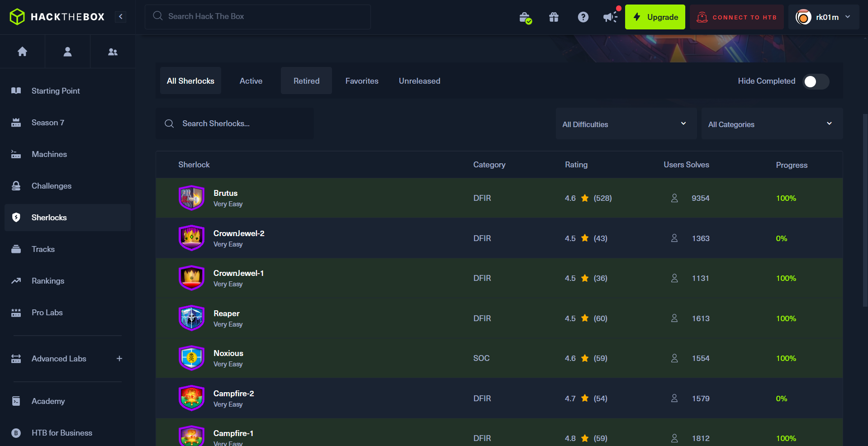
Task: Expand Advanced Labs with the plus icon
Action: (119, 359)
